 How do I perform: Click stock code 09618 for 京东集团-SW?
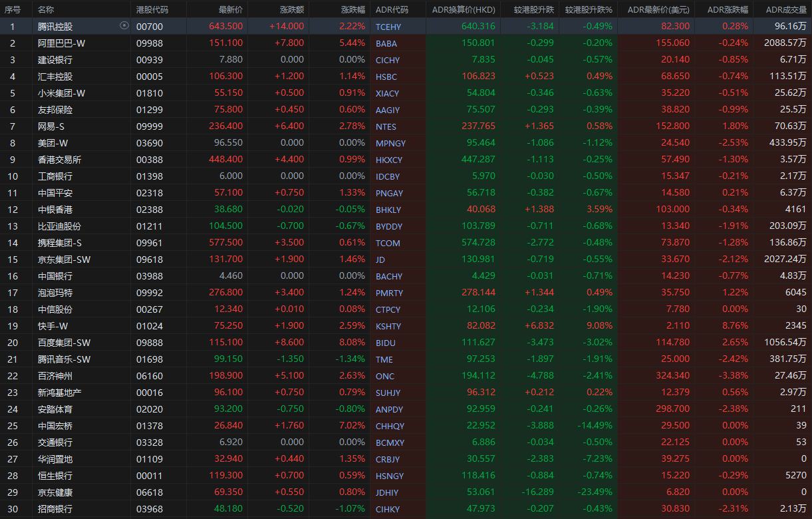[150, 259]
